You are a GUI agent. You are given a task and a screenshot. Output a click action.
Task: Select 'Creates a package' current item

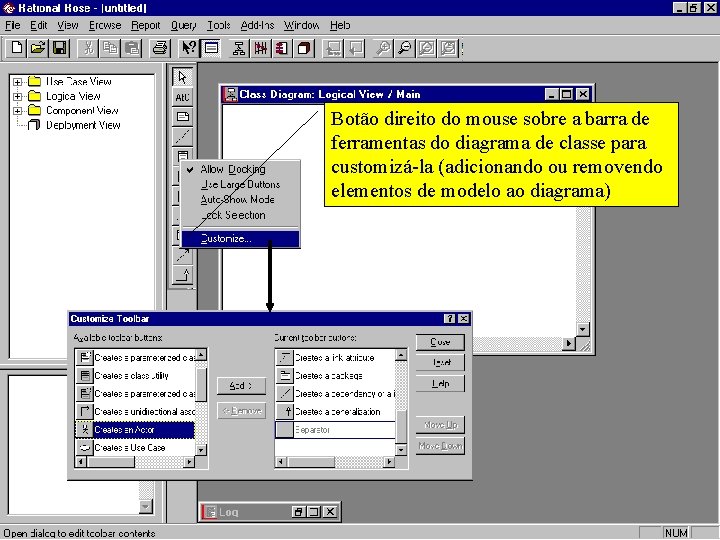pyautogui.click(x=335, y=376)
